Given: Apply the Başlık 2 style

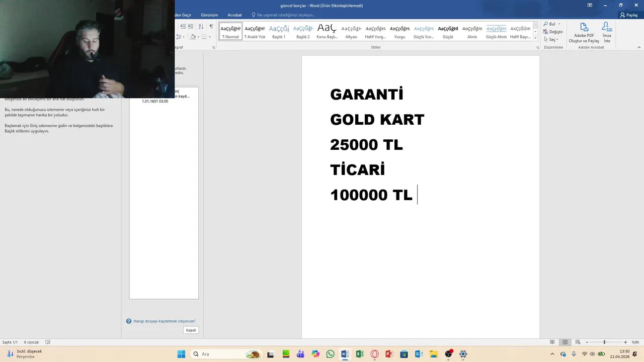Looking at the screenshot, I should pyautogui.click(x=303, y=31).
